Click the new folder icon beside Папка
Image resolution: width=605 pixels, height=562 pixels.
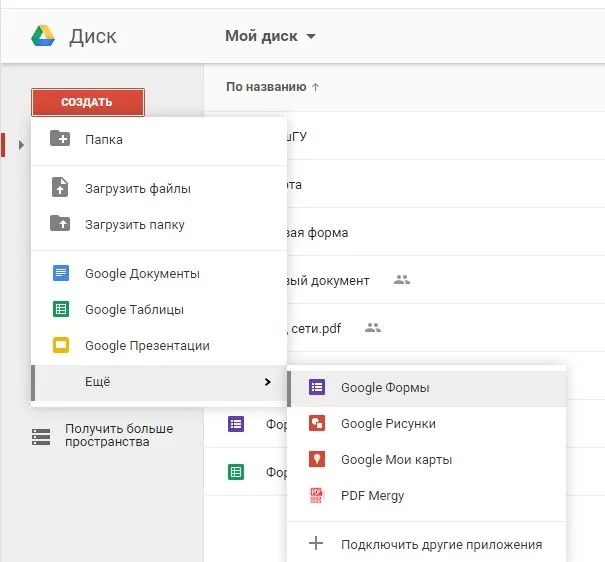[x=60, y=138]
